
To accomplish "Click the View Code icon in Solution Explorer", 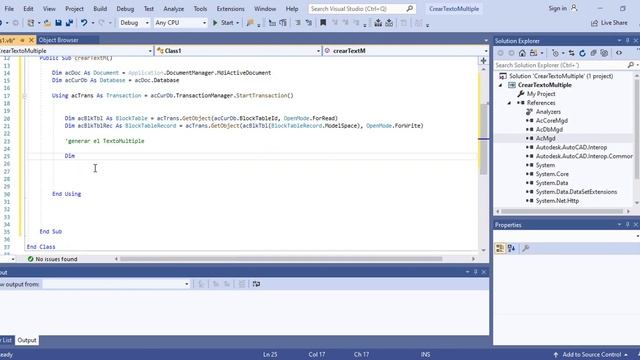I will [619, 53].
